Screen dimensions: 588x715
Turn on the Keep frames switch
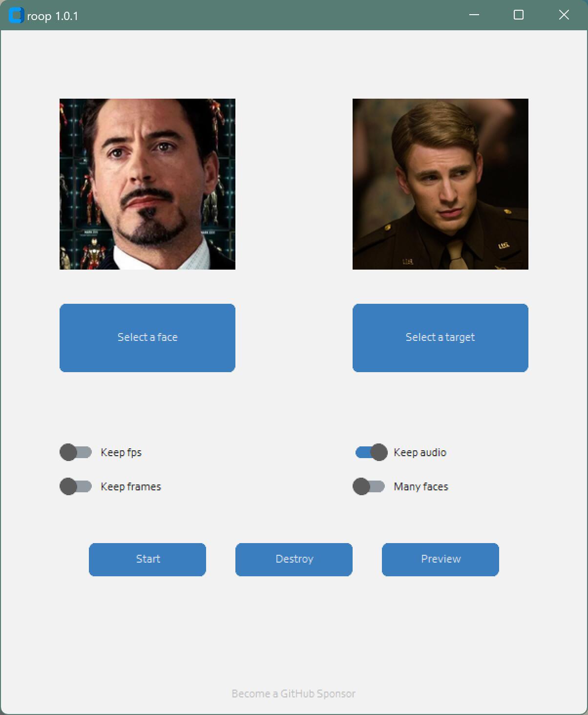tap(76, 486)
